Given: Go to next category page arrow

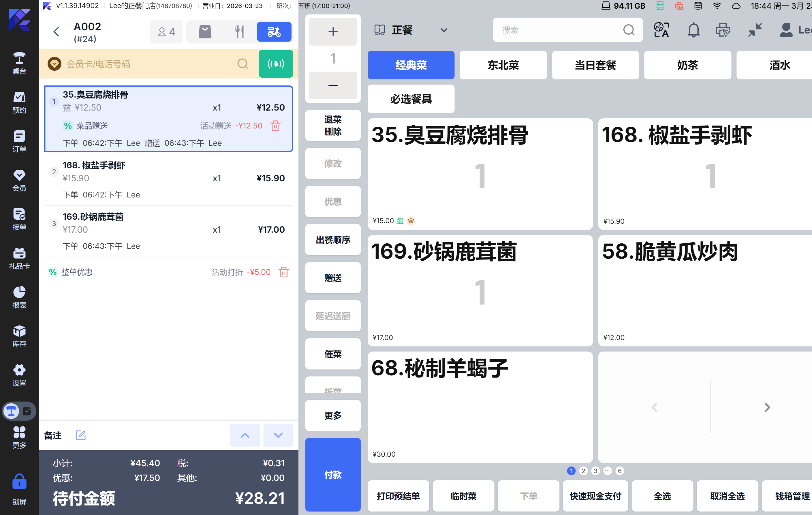Looking at the screenshot, I should 767,407.
